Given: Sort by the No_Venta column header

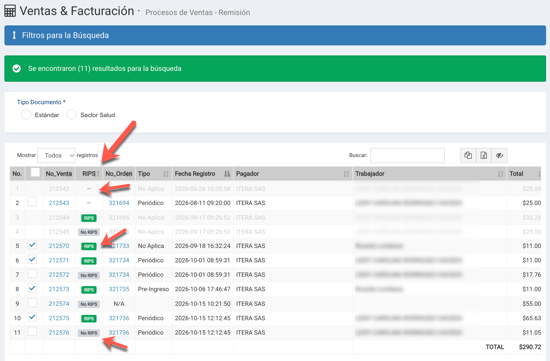Looking at the screenshot, I should [x=59, y=174].
